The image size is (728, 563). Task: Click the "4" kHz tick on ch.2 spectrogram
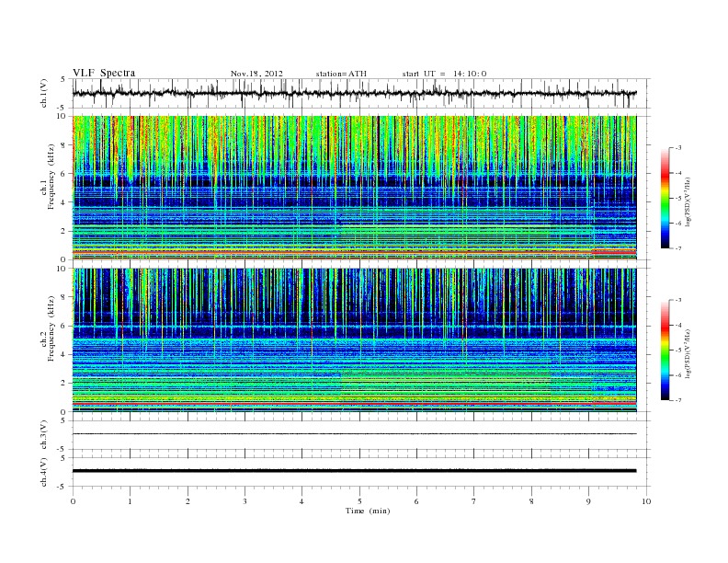pyautogui.click(x=63, y=354)
